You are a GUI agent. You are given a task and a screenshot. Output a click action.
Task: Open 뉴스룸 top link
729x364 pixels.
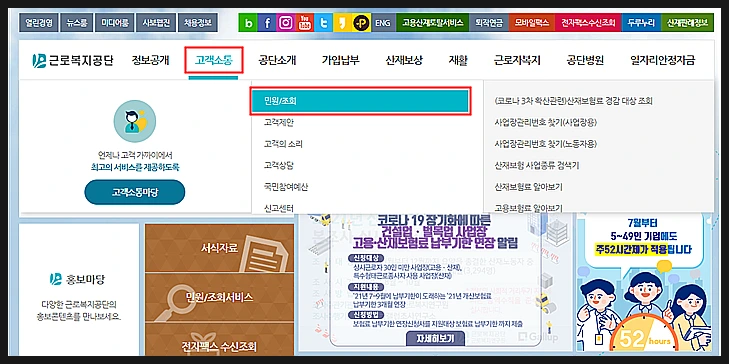click(x=77, y=22)
